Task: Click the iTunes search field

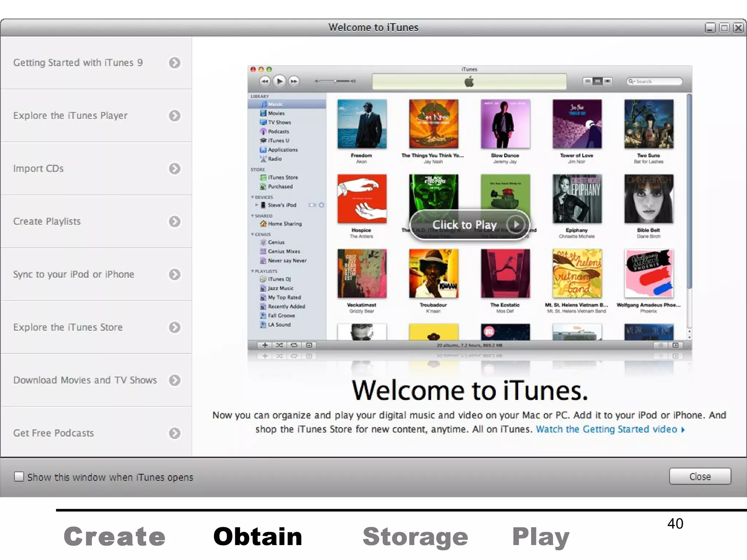Action: coord(654,81)
